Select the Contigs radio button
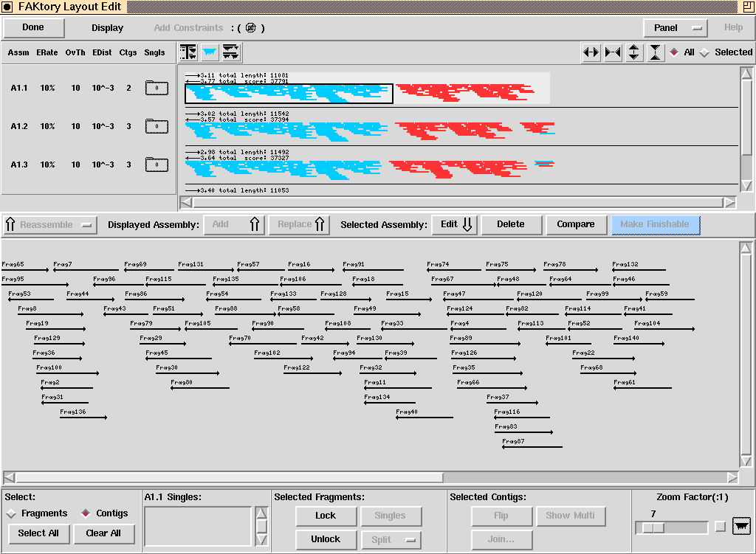 pyautogui.click(x=86, y=513)
